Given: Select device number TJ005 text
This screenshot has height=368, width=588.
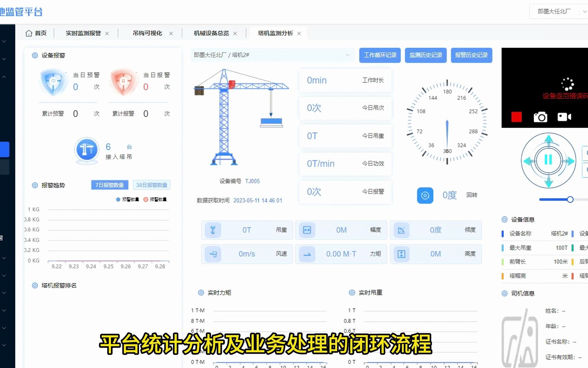Looking at the screenshot, I should coord(252,181).
